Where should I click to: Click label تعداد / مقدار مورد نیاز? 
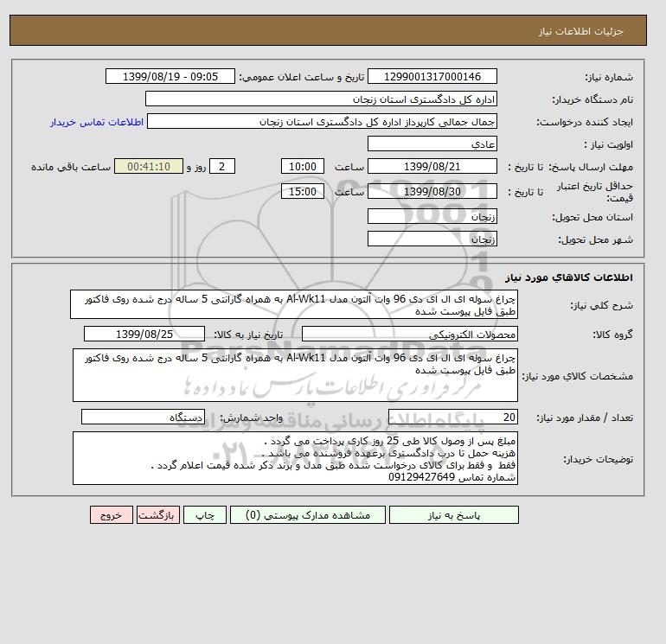click(x=585, y=418)
